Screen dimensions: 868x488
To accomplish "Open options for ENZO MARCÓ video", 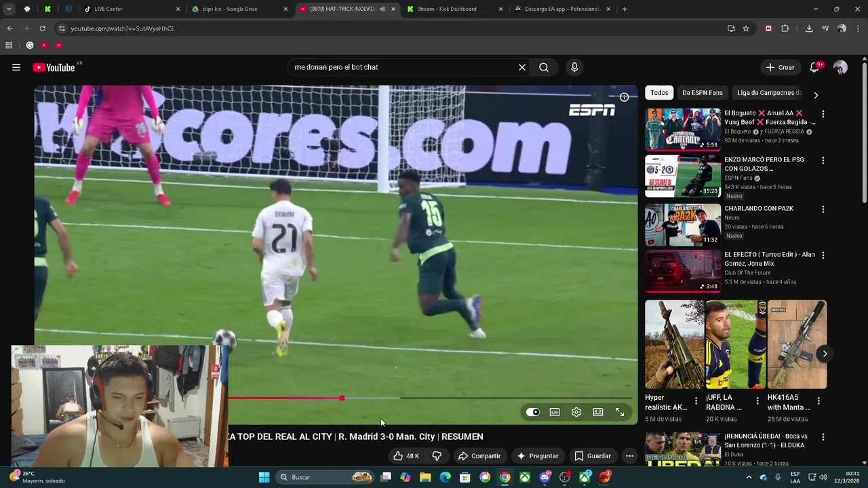I will point(823,161).
